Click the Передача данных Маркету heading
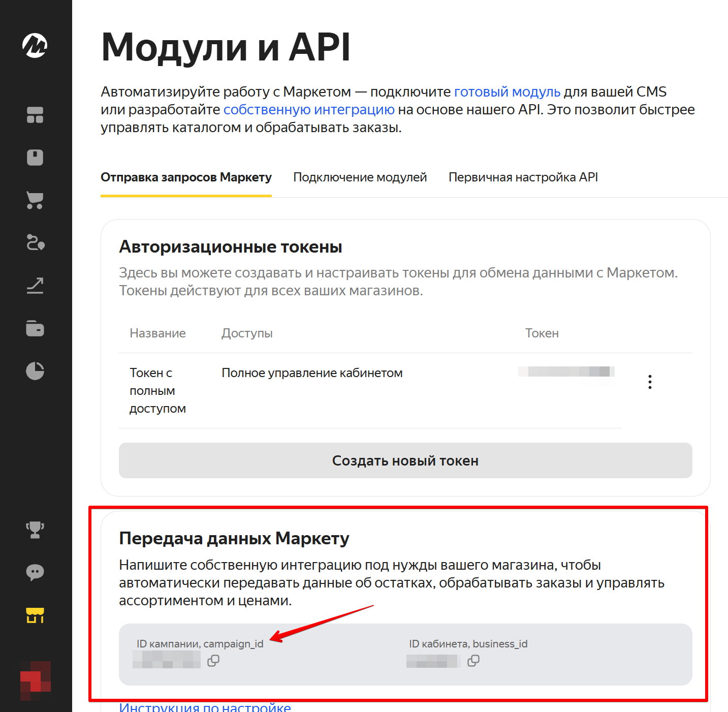 click(x=234, y=538)
